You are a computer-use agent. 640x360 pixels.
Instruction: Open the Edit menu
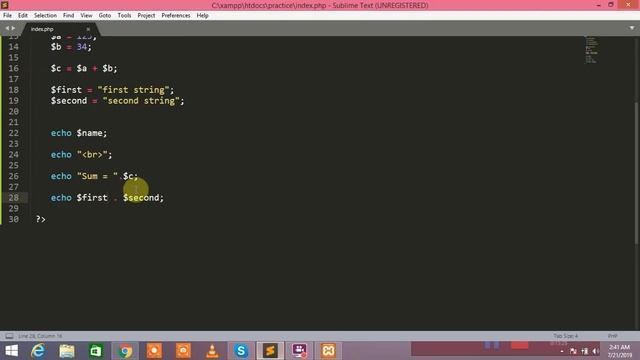23,16
